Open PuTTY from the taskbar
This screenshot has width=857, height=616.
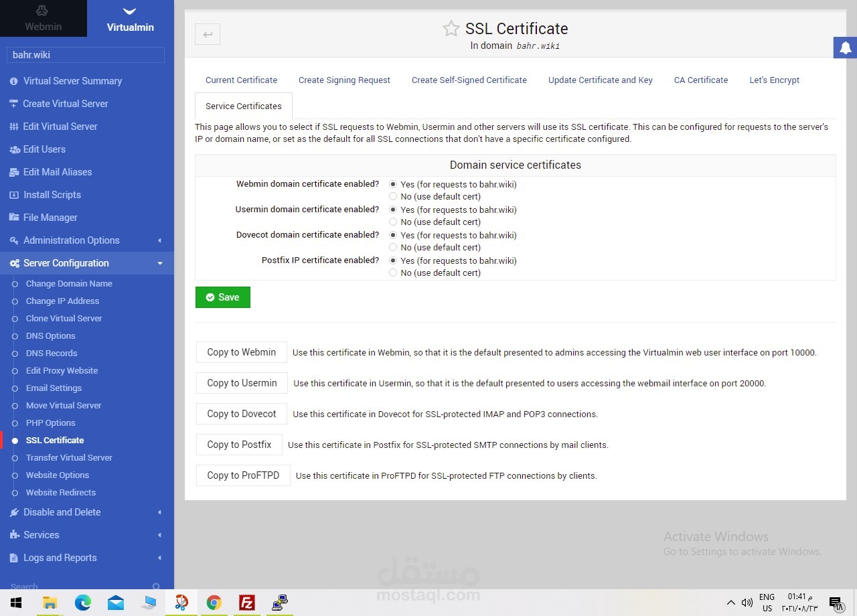(x=280, y=603)
